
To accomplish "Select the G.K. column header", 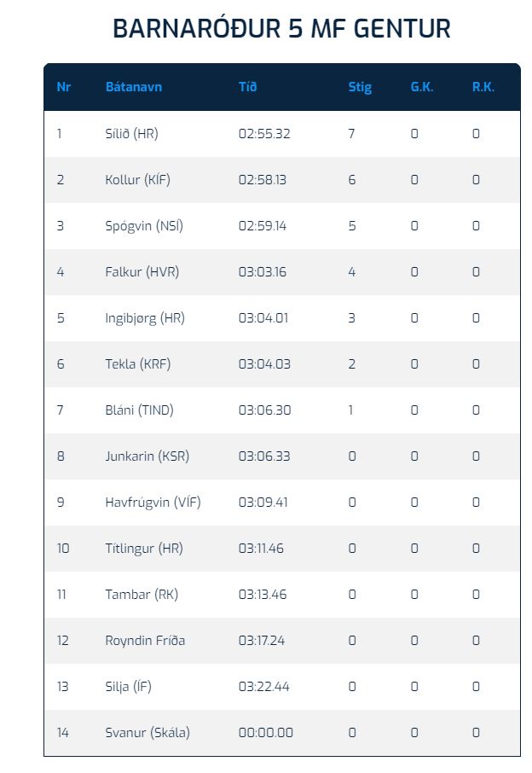I will click(422, 87).
